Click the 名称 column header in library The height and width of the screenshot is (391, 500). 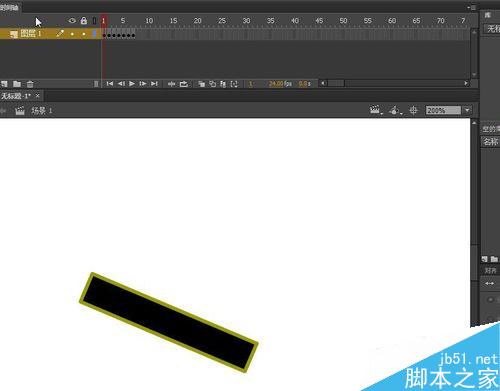[491, 142]
